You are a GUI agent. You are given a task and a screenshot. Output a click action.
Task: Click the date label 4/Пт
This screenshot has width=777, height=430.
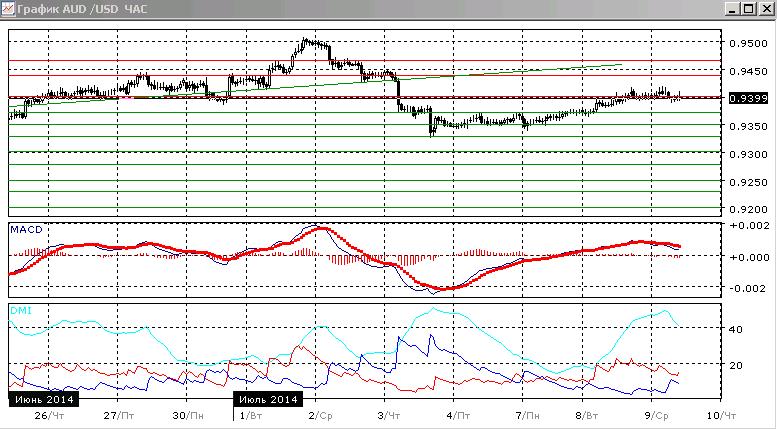tap(458, 415)
